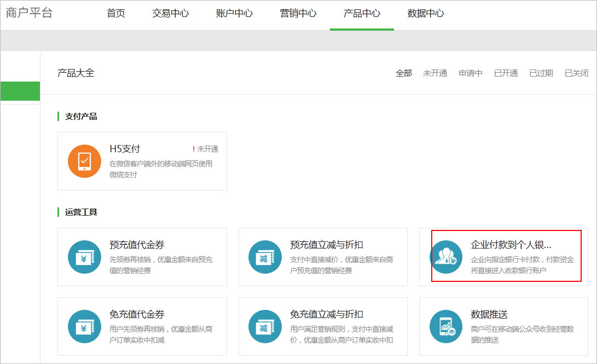The image size is (597, 364).
Task: Go to the 账户中心 tab
Action: (234, 14)
